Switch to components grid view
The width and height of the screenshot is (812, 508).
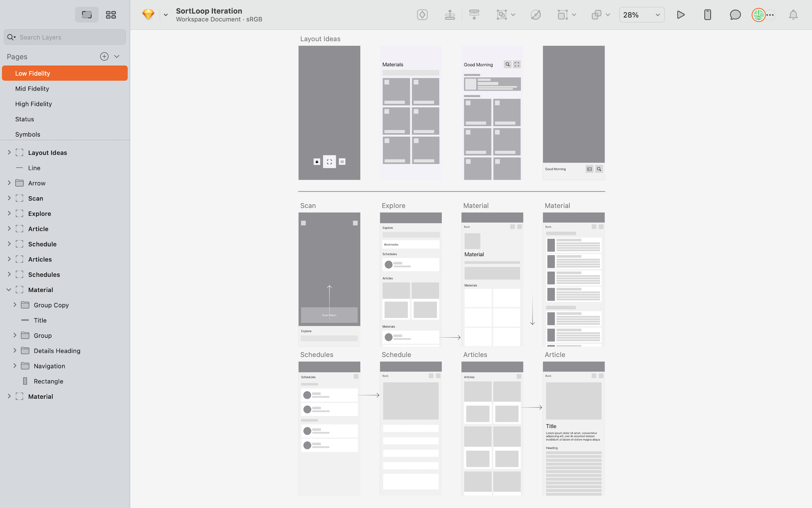click(x=111, y=15)
